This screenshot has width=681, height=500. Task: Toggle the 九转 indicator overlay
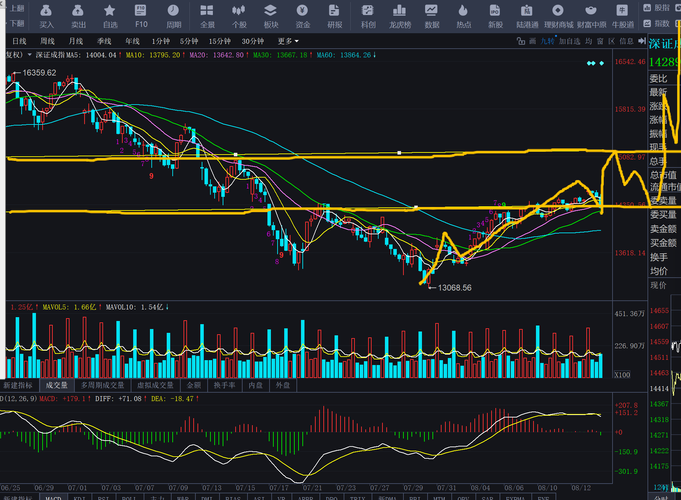(547, 41)
